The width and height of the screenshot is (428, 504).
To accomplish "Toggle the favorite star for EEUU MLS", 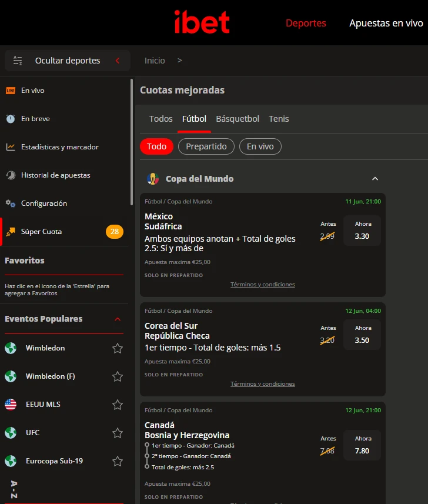I will 118,405.
